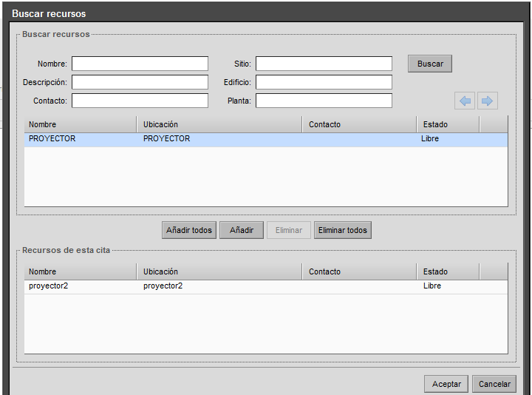This screenshot has width=532, height=395.
Task: Remove all with Eliminar todos button
Action: 343,230
